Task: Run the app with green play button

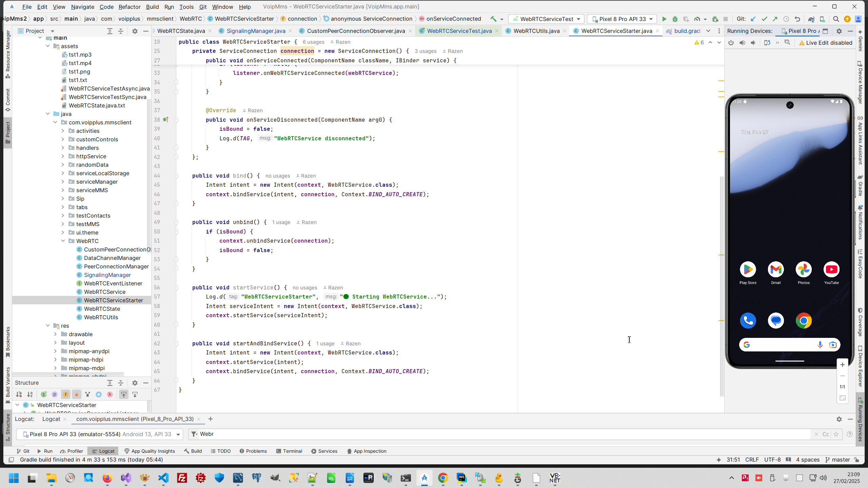Action: [664, 19]
